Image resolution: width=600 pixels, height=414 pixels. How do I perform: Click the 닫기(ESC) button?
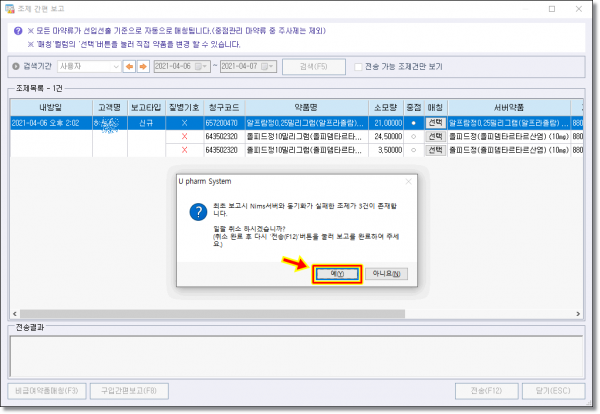pos(552,390)
